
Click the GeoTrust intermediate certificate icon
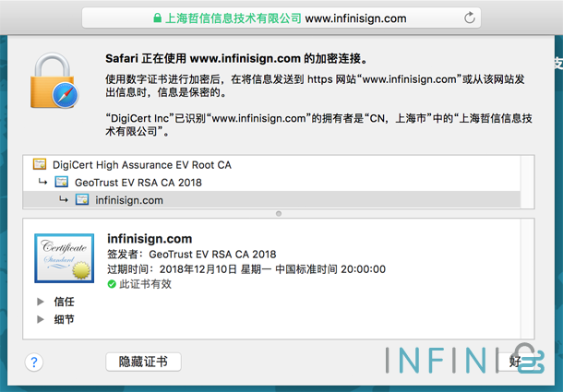pos(62,182)
